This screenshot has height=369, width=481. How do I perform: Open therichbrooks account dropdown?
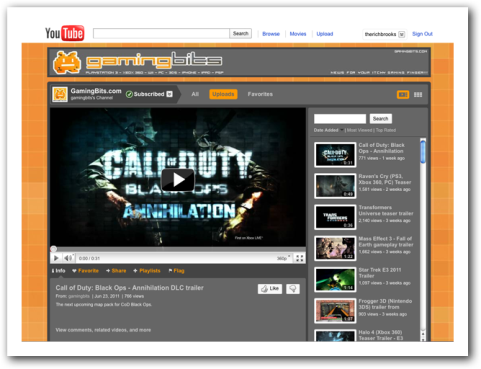(x=401, y=34)
